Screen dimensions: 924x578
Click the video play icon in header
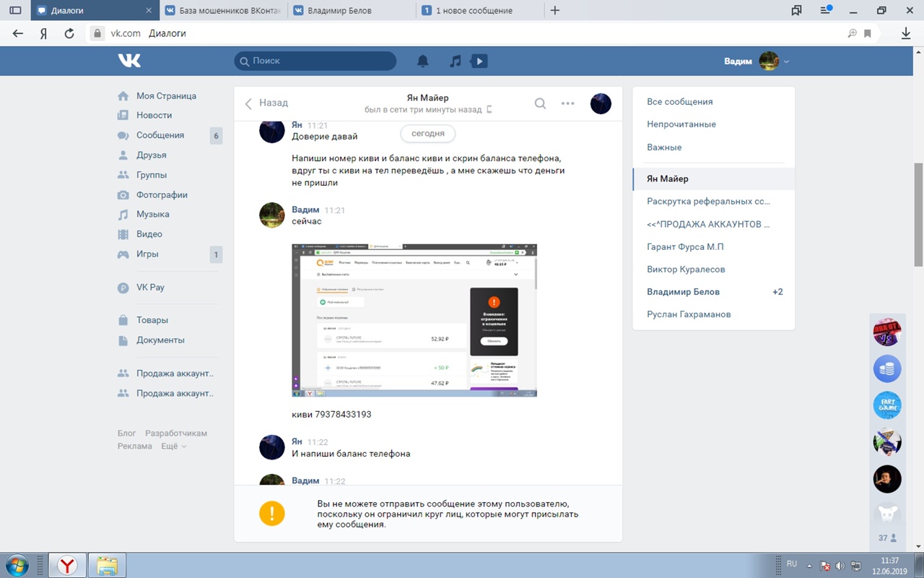click(479, 61)
